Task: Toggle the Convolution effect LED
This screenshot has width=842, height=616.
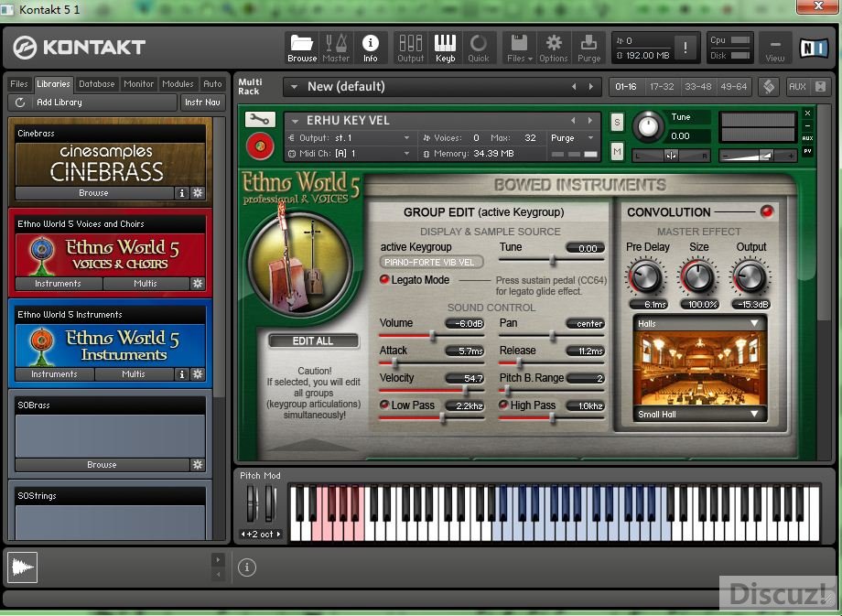Action: pos(767,211)
